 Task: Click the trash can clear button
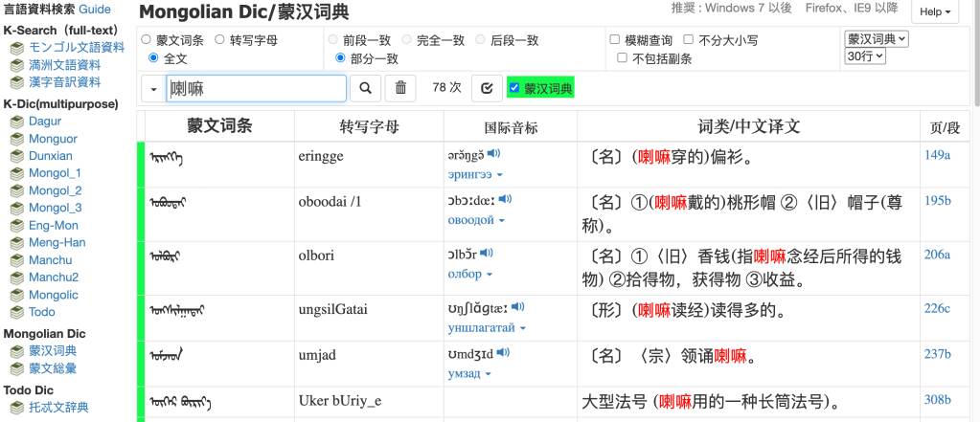(x=400, y=88)
